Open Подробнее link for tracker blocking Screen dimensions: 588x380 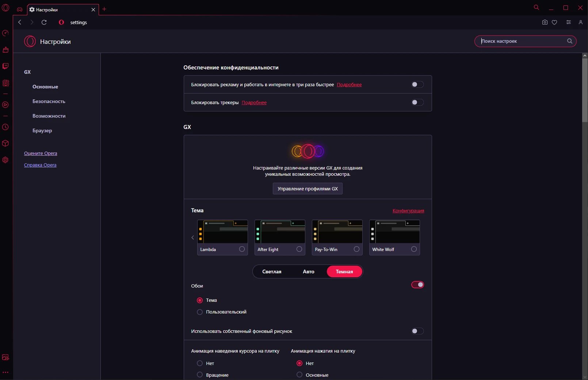(x=254, y=103)
